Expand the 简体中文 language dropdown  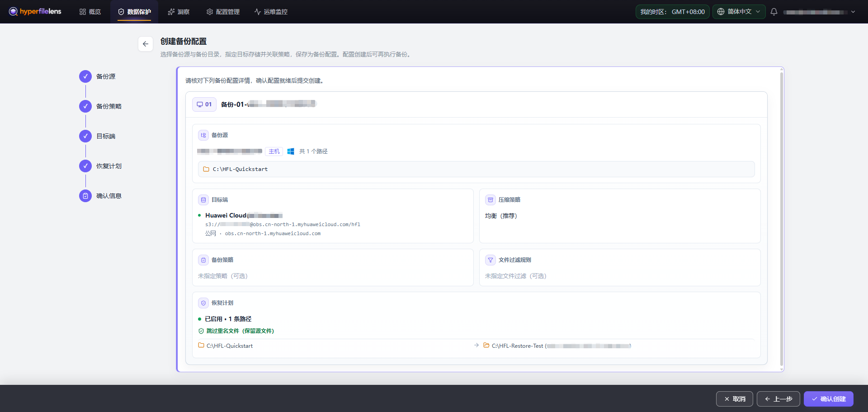[739, 12]
